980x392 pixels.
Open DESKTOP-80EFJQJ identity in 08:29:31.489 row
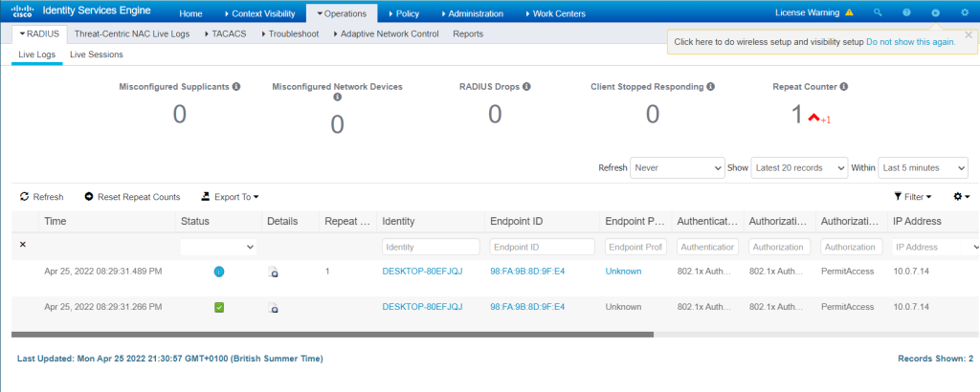pyautogui.click(x=422, y=271)
